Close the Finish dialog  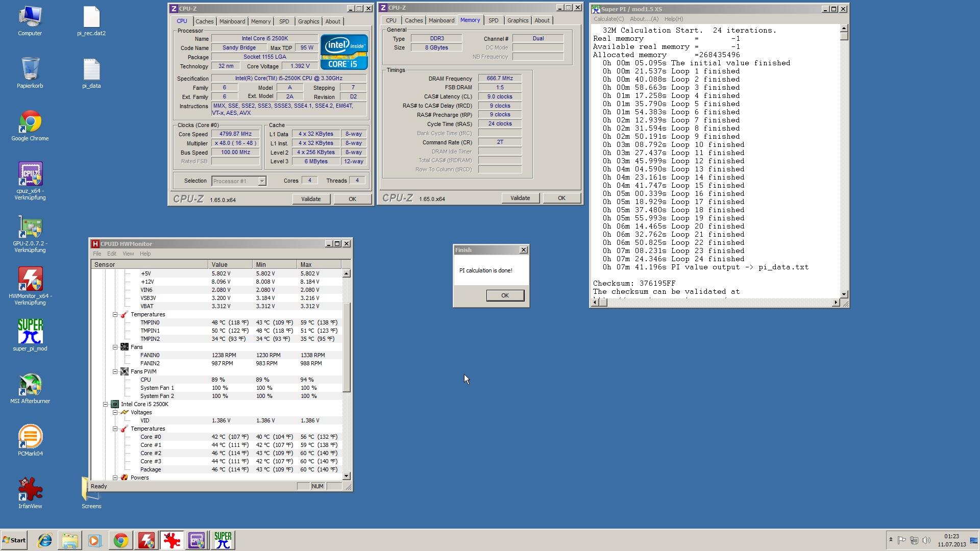click(523, 249)
